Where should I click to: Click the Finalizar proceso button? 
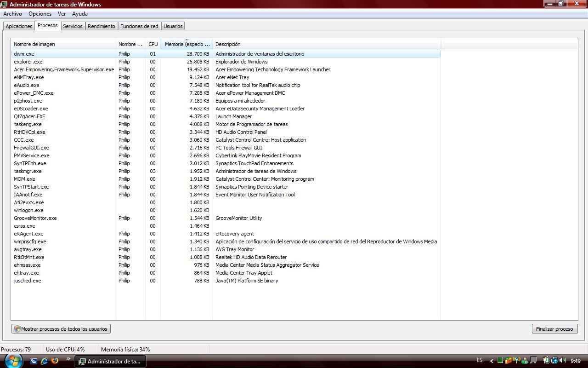[554, 329]
